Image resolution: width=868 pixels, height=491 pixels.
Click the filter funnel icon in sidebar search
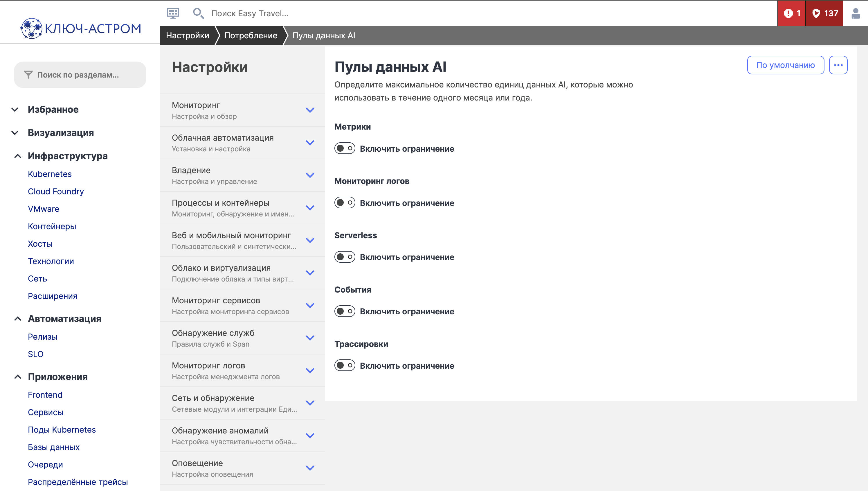(28, 75)
